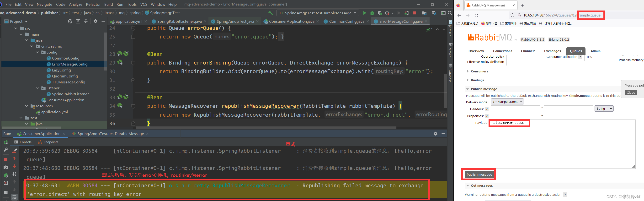Clear the console with the eraser icon
This screenshot has width=644, height=201.
(15, 150)
